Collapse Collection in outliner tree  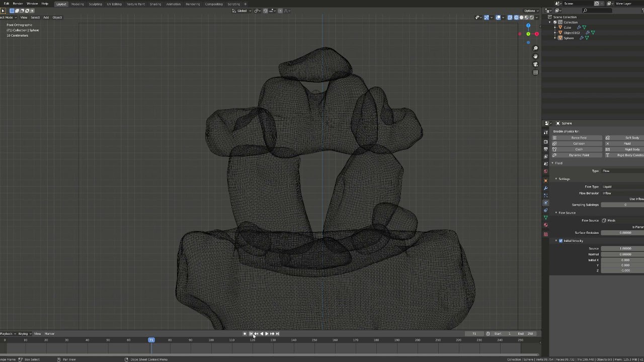click(550, 22)
